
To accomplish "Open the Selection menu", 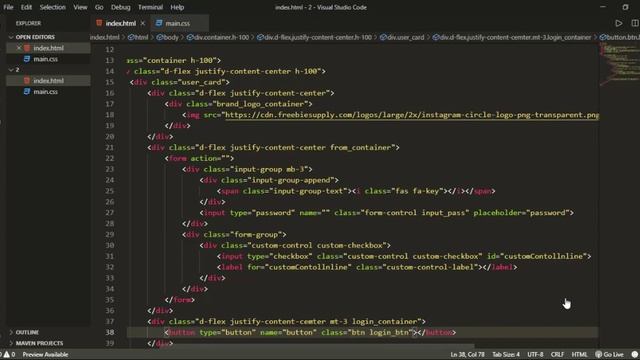I will pos(52,7).
